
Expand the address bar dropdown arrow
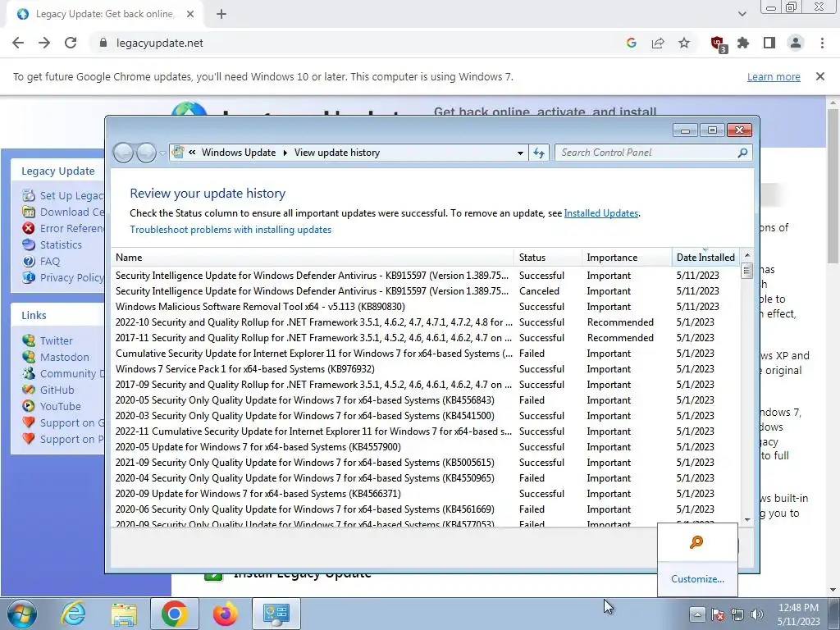(x=520, y=153)
